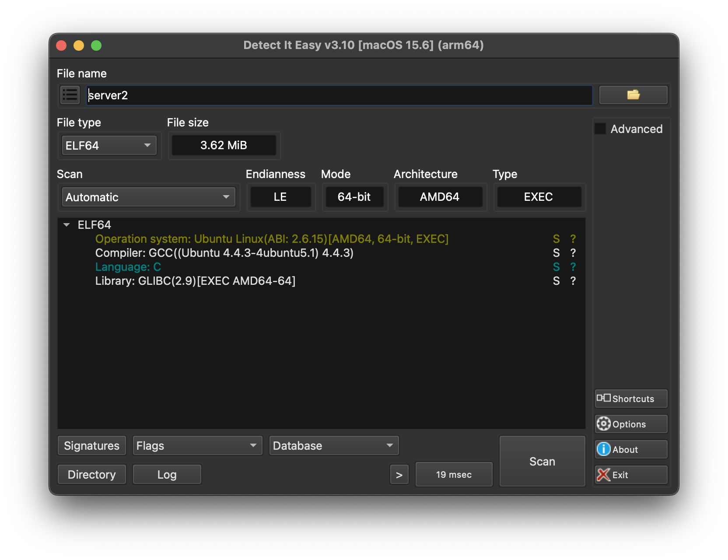Viewport: 728px width, 560px height.
Task: Click the question mark next to Language C
Action: 572,267
